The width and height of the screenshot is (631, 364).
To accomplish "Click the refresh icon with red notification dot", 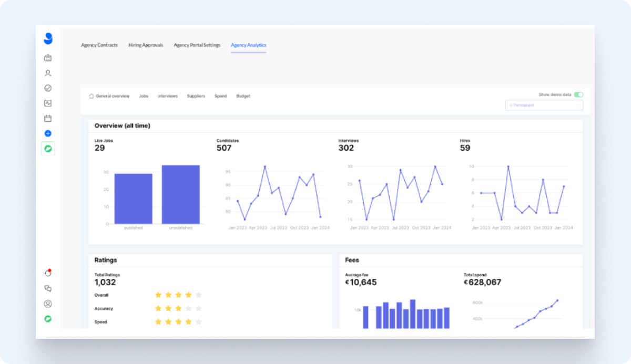I will click(x=48, y=272).
